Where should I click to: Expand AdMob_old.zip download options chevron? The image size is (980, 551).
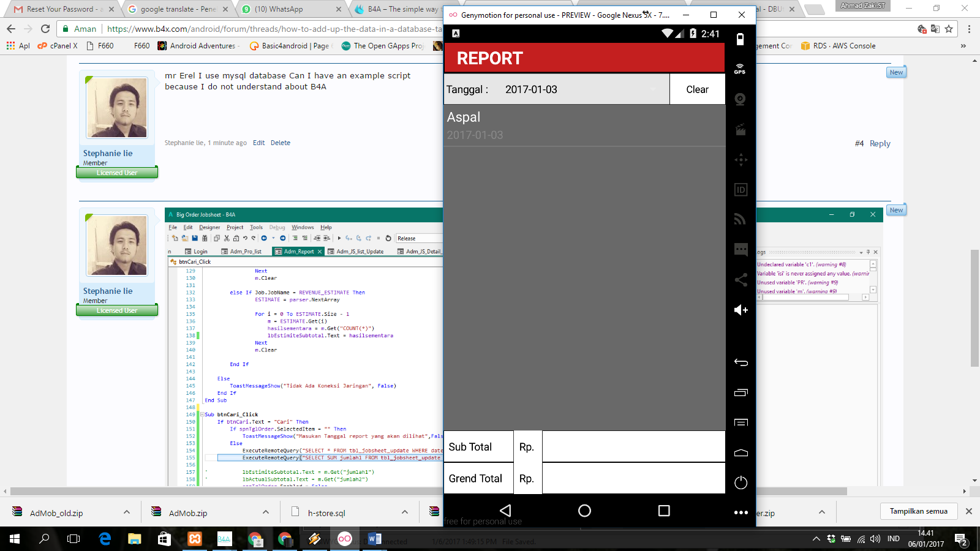click(x=127, y=512)
